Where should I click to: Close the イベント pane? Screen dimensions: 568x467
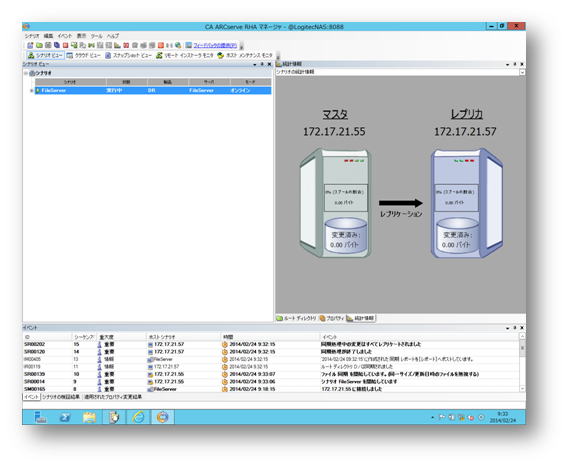pyautogui.click(x=522, y=328)
